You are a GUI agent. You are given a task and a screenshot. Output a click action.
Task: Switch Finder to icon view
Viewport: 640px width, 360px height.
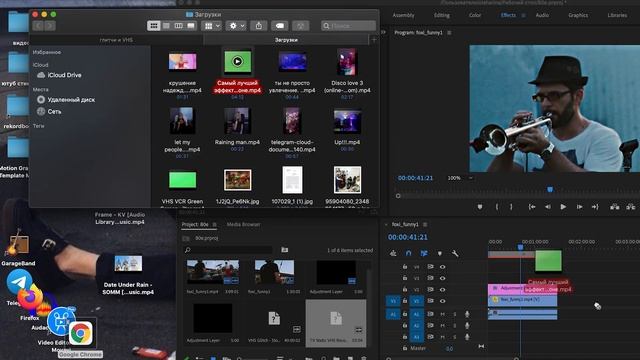coord(154,26)
